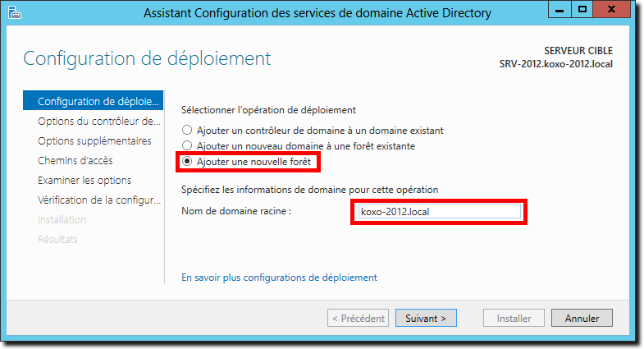Open 'En savoir plus configurations de déploiement' link
The height and width of the screenshot is (349, 644).
(279, 278)
